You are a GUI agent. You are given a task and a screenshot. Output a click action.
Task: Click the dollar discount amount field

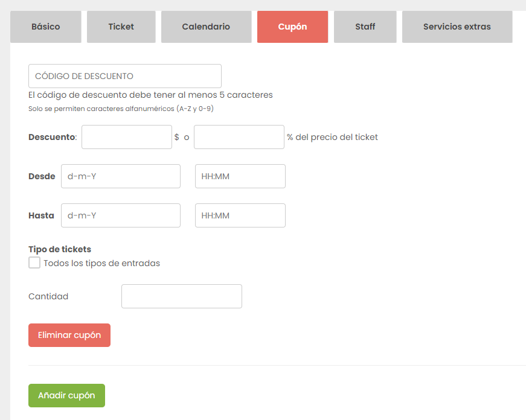pos(127,137)
